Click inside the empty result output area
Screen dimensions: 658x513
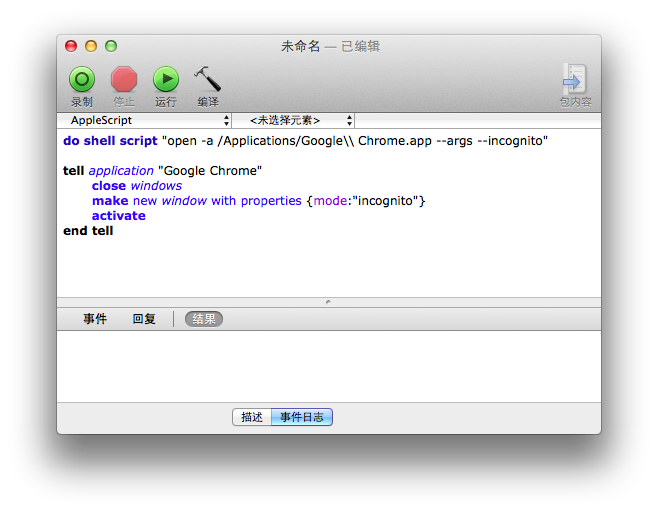[x=329, y=366]
